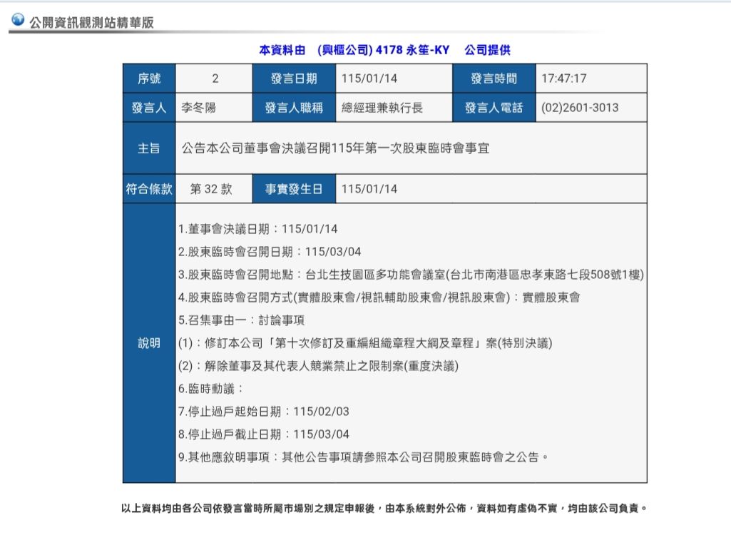Select the clause value 第 32 款
This screenshot has height=560, width=731.
click(211, 189)
